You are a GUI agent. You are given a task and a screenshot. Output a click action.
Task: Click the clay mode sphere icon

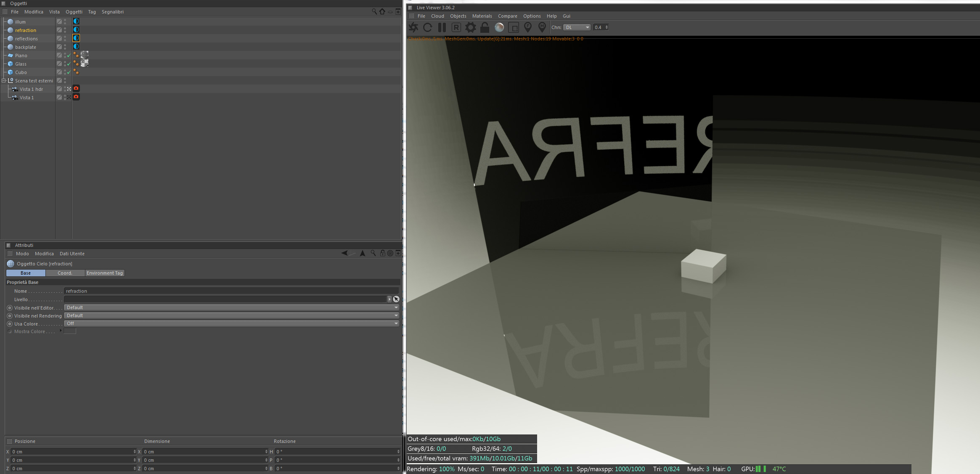(499, 28)
